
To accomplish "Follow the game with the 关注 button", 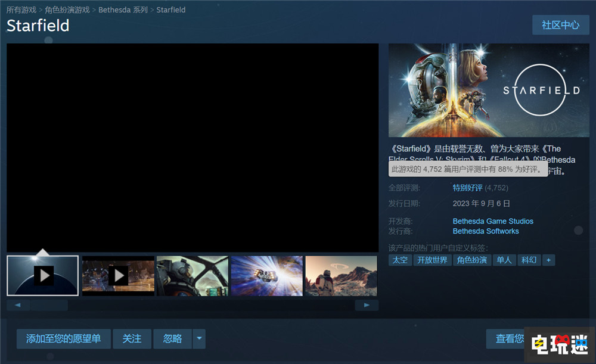I will click(x=132, y=339).
